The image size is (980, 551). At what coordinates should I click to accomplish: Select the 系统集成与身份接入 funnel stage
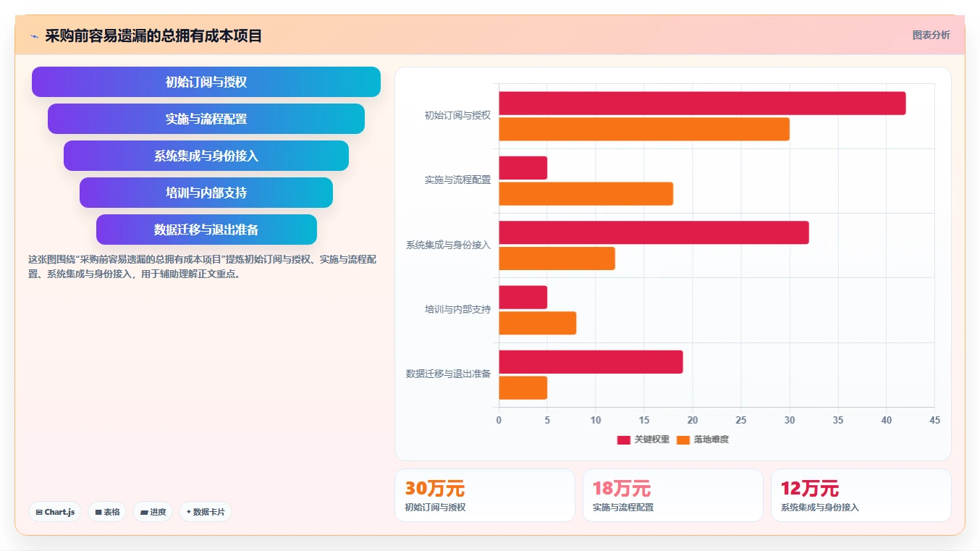pyautogui.click(x=206, y=156)
